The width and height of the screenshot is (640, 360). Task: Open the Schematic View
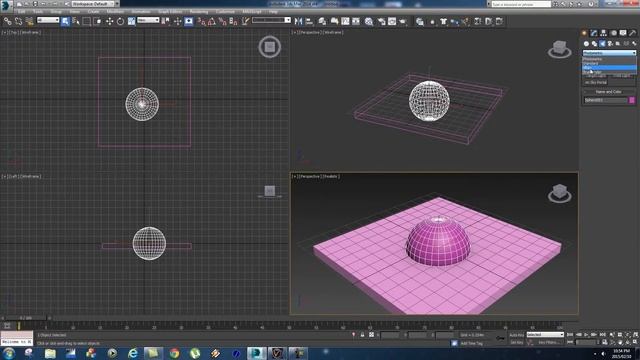(x=356, y=21)
